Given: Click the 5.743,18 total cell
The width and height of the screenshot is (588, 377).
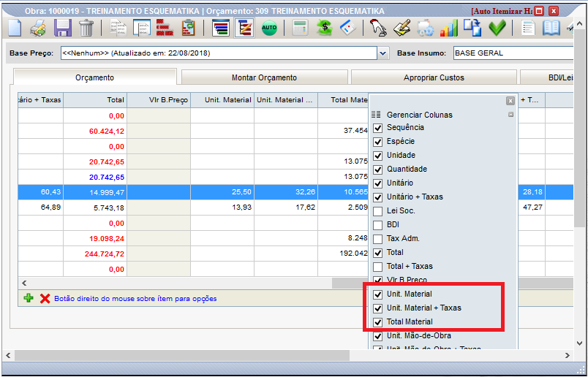Looking at the screenshot, I should click(95, 207).
